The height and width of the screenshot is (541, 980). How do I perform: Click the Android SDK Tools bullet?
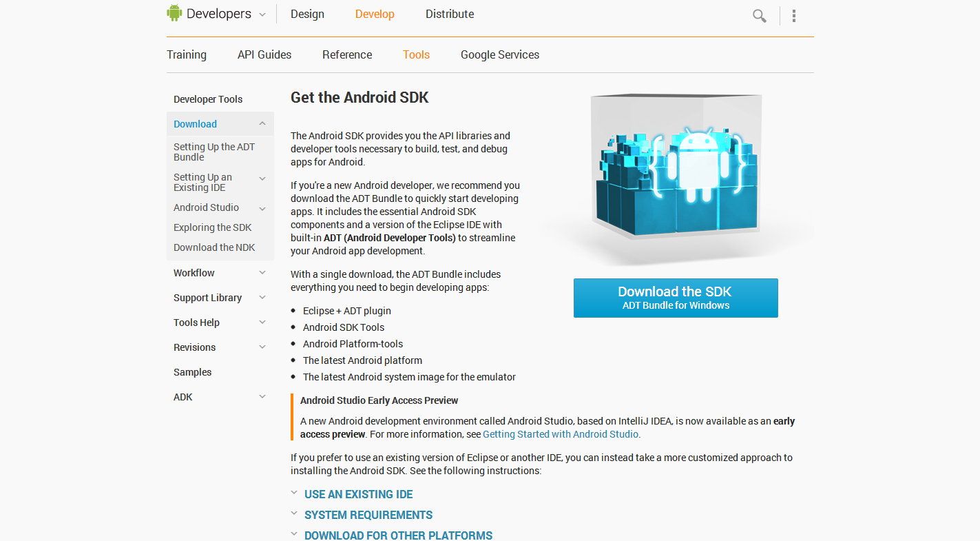click(343, 327)
